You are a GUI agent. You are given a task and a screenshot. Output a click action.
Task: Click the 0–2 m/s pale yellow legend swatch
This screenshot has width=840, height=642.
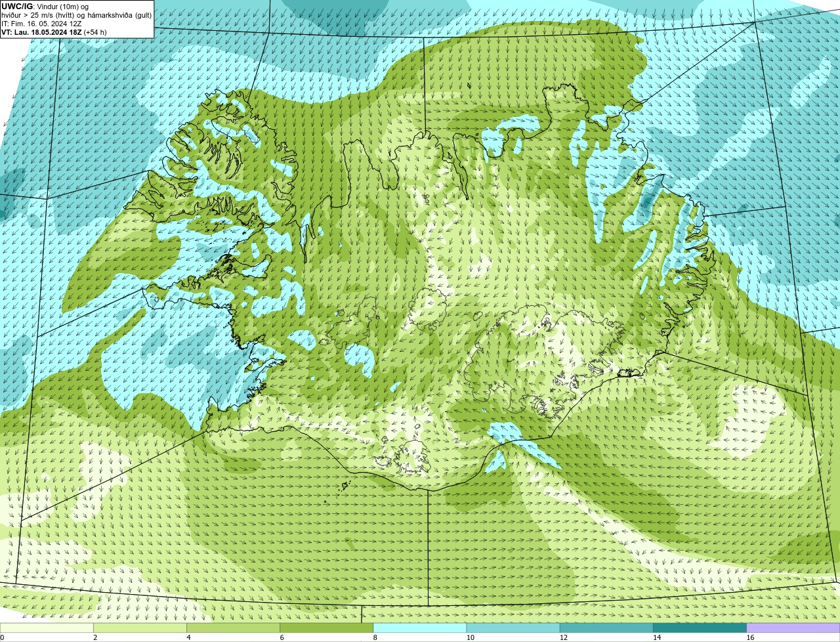point(47,628)
